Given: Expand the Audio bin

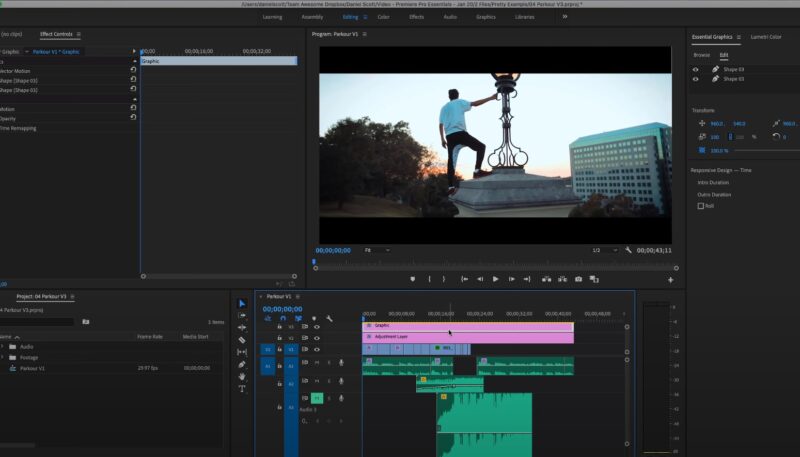Looking at the screenshot, I should 3,346.
